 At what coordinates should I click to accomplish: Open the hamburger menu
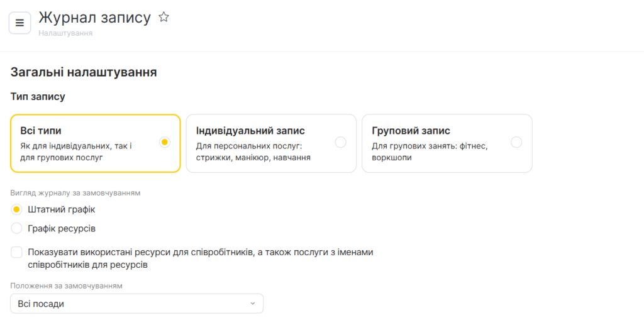(19, 23)
